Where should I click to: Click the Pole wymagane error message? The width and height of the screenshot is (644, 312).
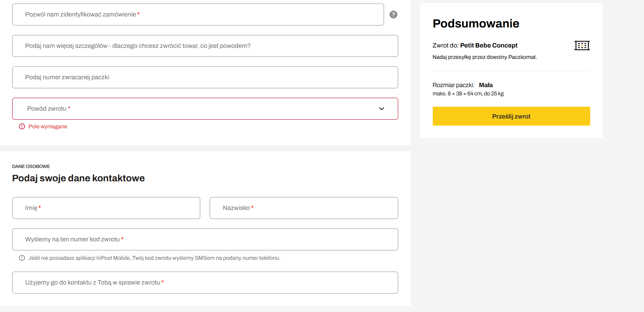tap(48, 126)
